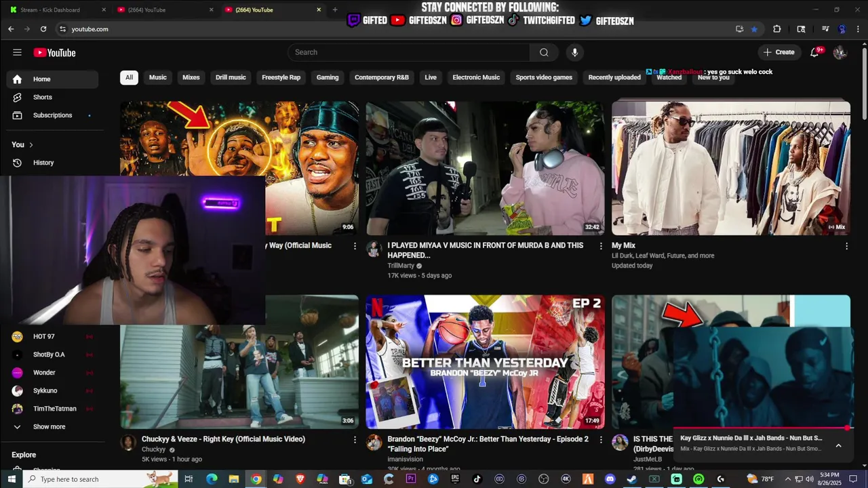The width and height of the screenshot is (868, 488).
Task: Select the Electronic Music chip
Action: click(x=476, y=77)
